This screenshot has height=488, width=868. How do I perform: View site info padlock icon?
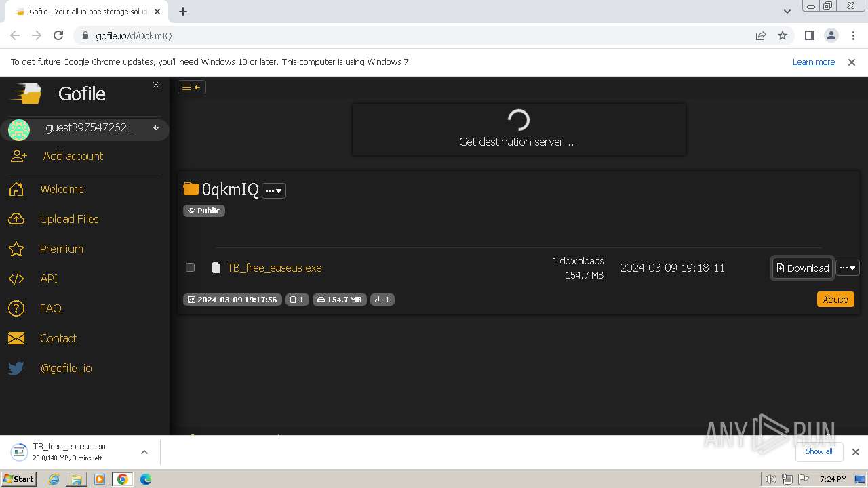tap(85, 35)
